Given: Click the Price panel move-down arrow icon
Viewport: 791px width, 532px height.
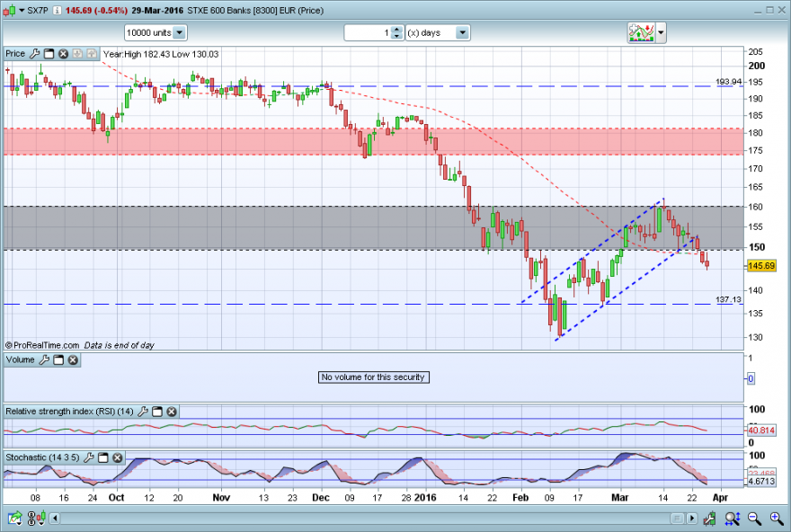Looking at the screenshot, I should click(x=77, y=53).
